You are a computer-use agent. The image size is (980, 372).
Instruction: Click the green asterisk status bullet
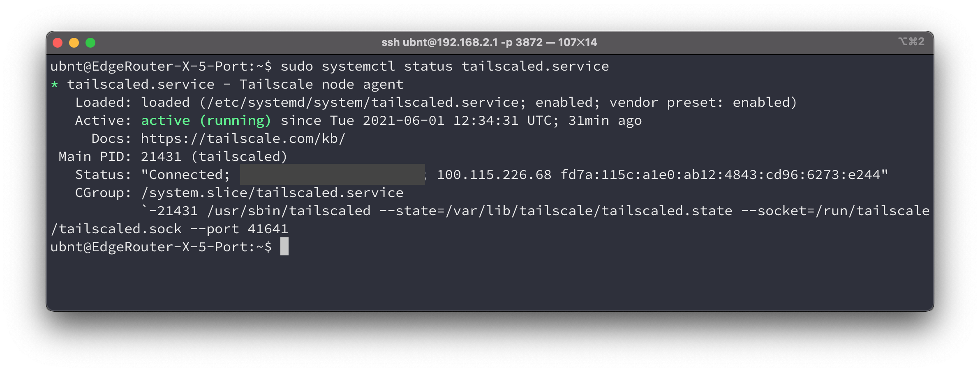[x=54, y=85]
